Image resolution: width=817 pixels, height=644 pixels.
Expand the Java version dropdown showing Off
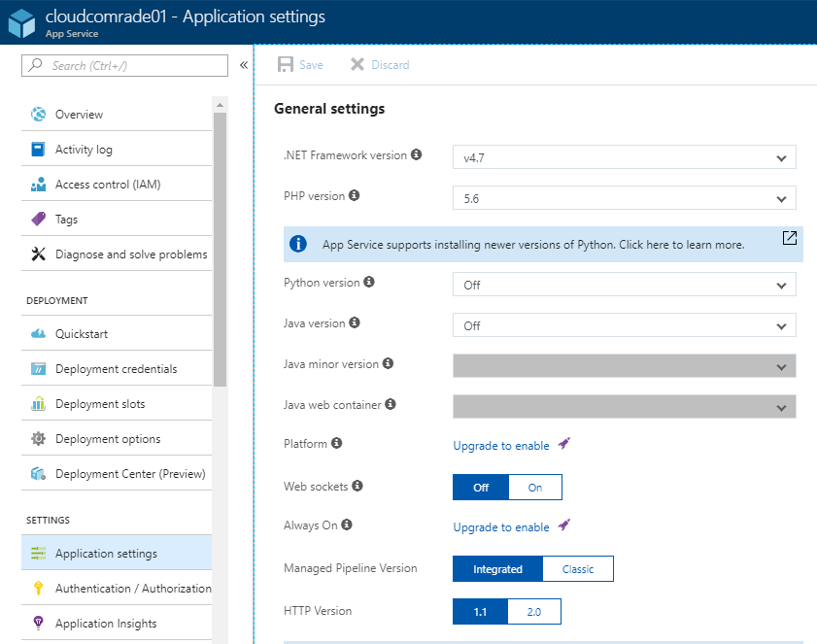[625, 325]
